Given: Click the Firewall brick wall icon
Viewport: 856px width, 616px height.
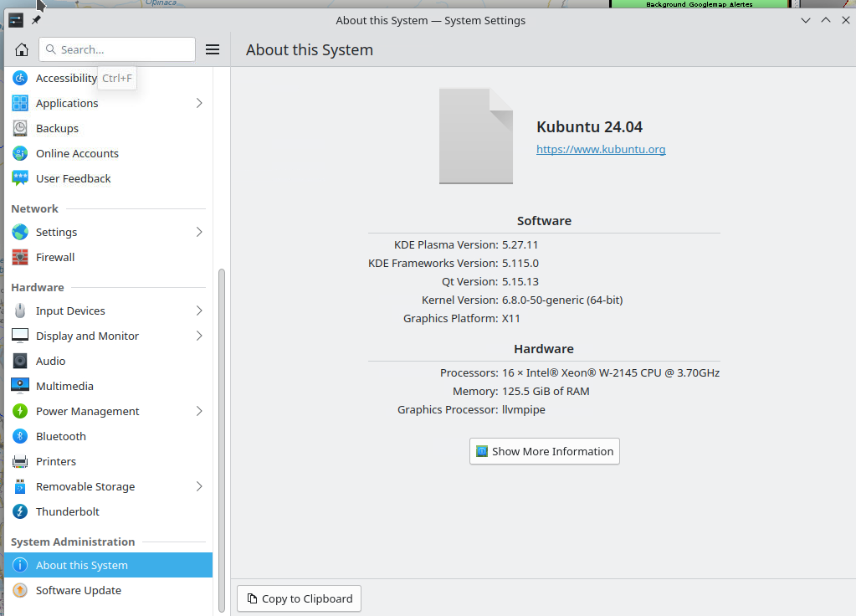Looking at the screenshot, I should [x=20, y=257].
